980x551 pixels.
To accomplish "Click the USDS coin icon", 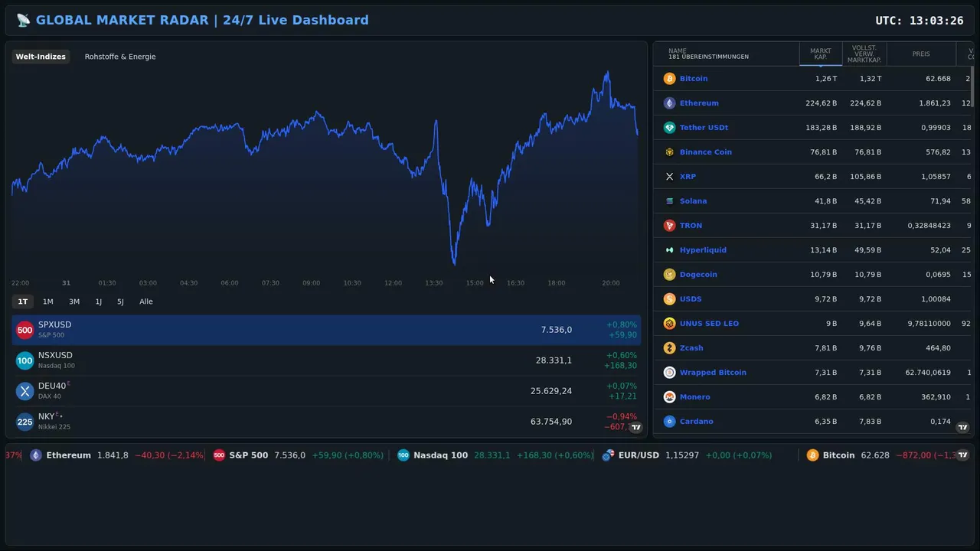I will click(x=669, y=299).
